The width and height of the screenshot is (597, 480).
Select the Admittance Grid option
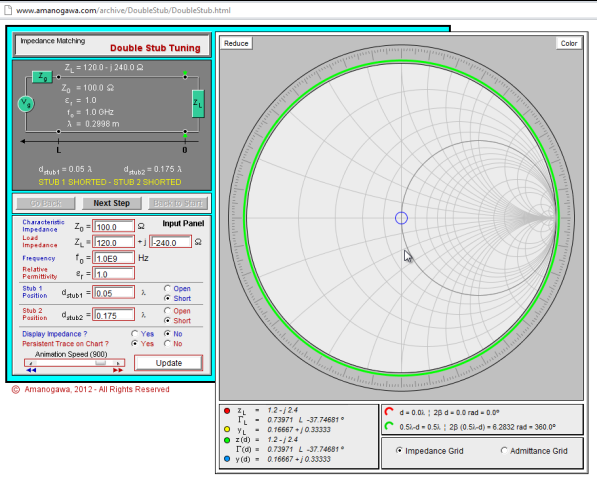point(504,451)
